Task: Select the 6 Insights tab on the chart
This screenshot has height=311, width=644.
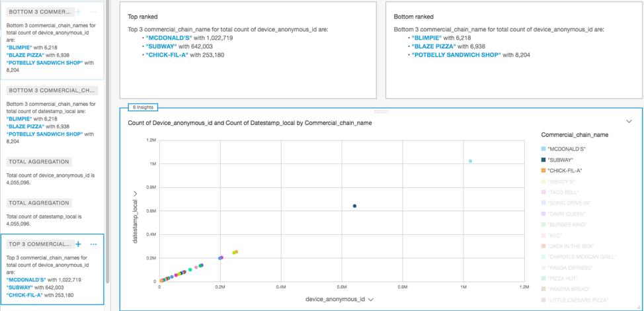Action: 143,107
